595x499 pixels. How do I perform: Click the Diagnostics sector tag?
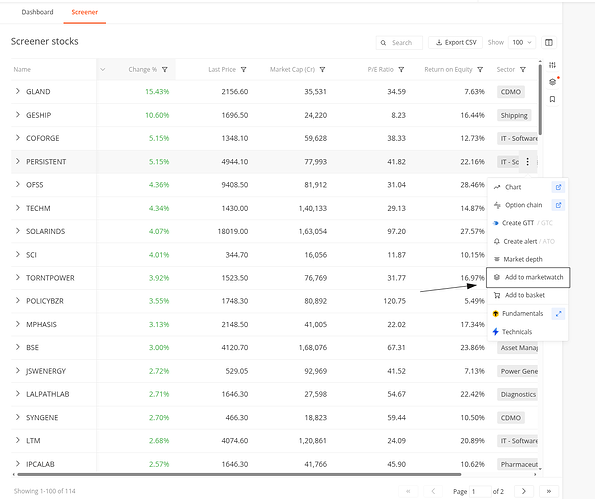[518, 395]
